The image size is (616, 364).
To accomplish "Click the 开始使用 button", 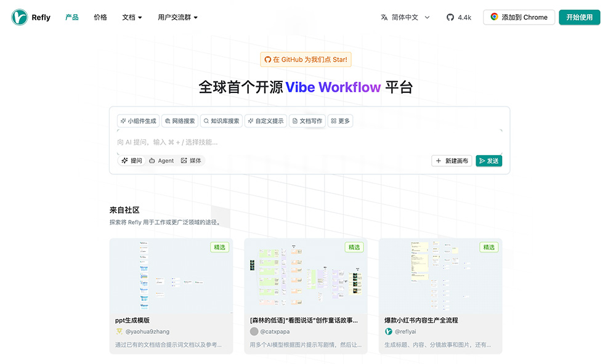I will point(580,17).
